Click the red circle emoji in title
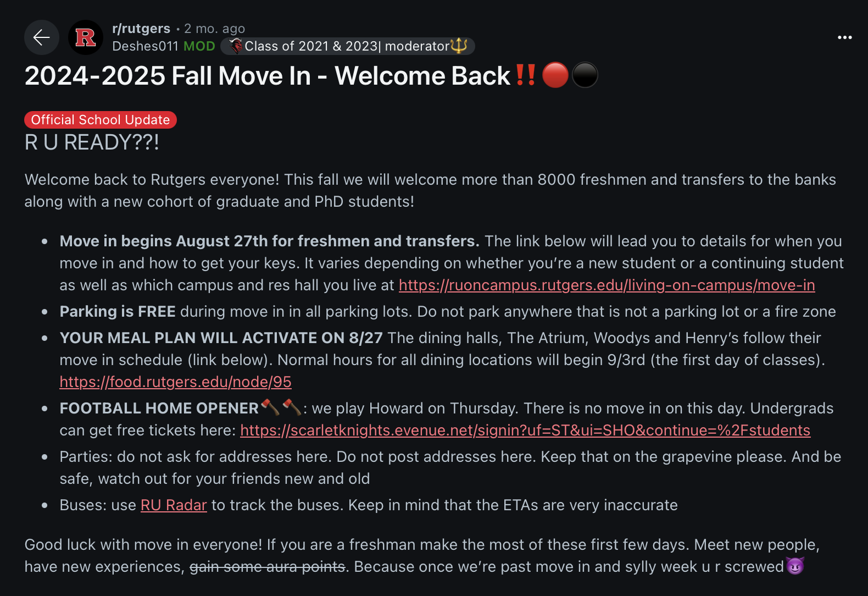Image resolution: width=868 pixels, height=596 pixels. coord(555,75)
